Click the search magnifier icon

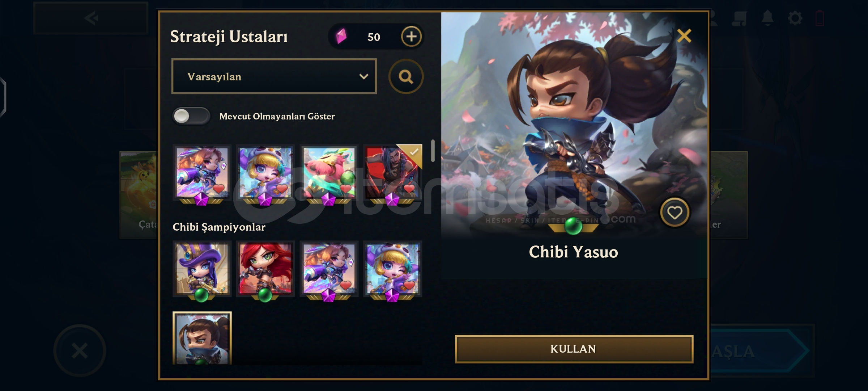406,76
